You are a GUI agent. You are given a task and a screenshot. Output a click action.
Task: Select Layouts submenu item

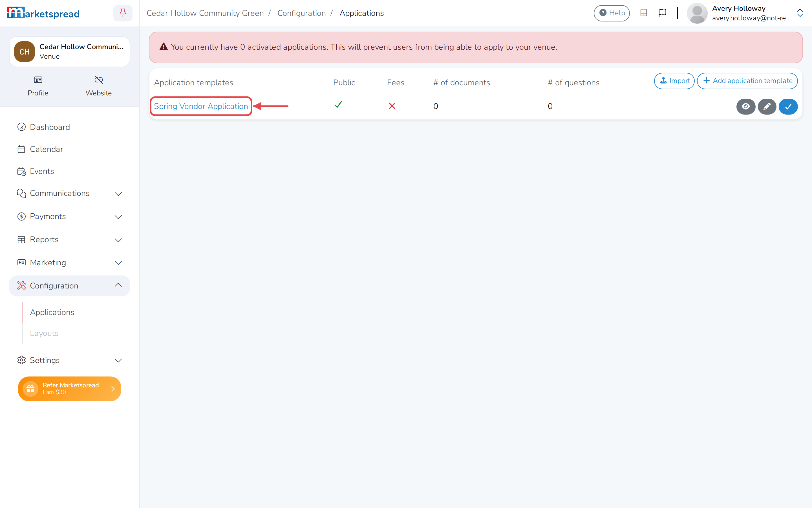point(44,333)
